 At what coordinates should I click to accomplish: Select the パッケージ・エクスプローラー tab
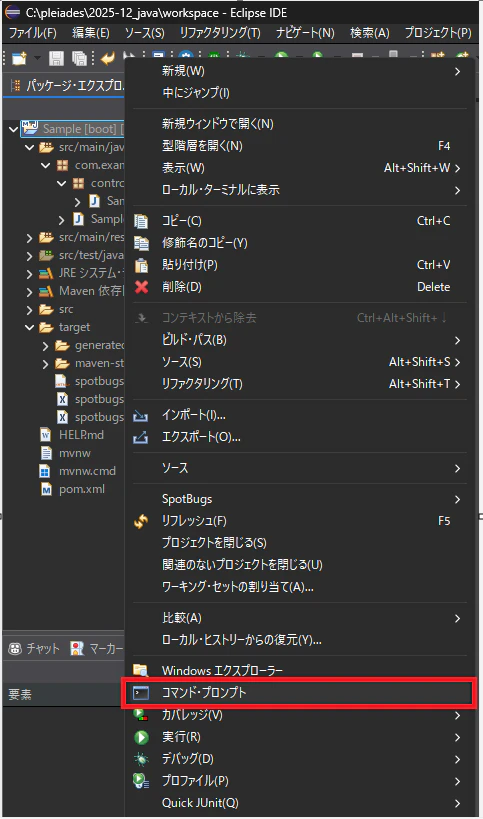tap(67, 86)
